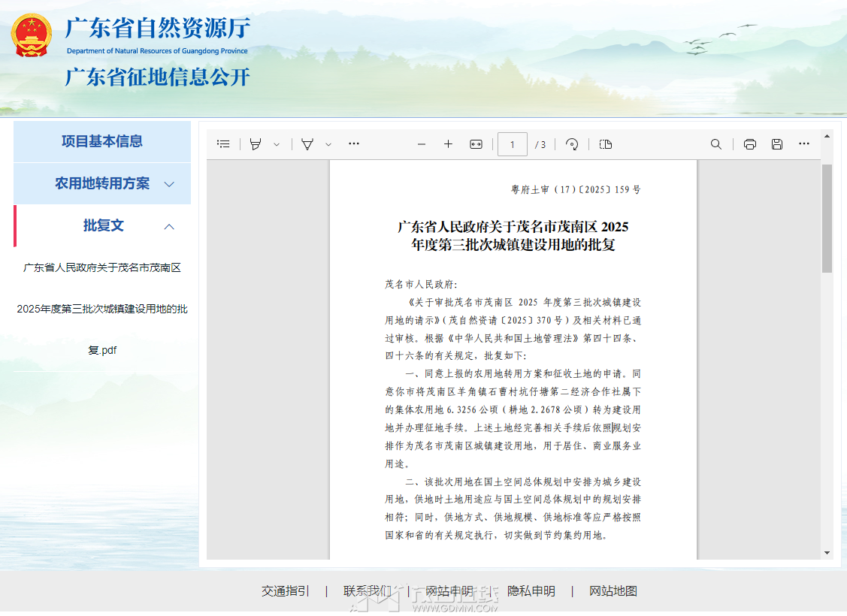Rotate the PDF page
The height and width of the screenshot is (616, 847).
click(x=572, y=144)
